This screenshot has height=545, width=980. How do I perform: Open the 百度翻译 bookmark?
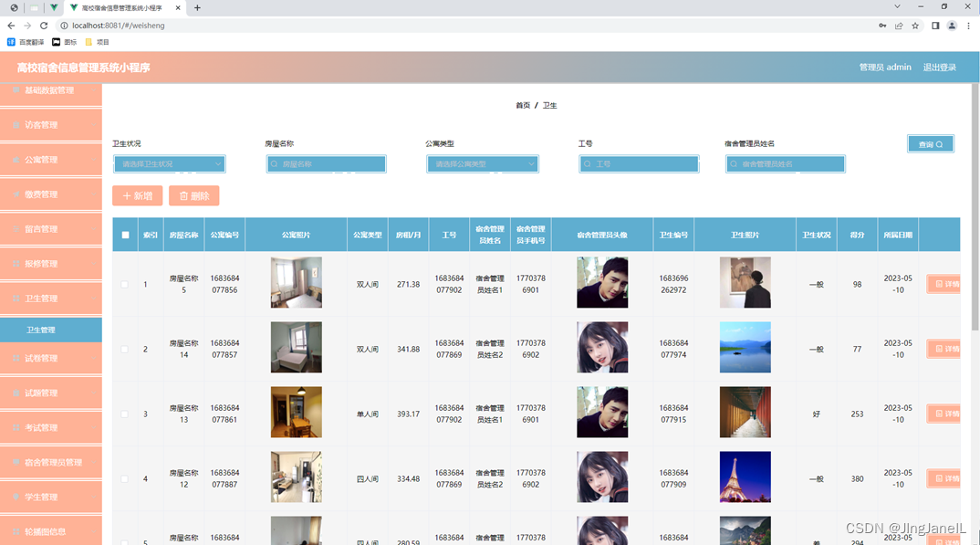click(x=26, y=42)
